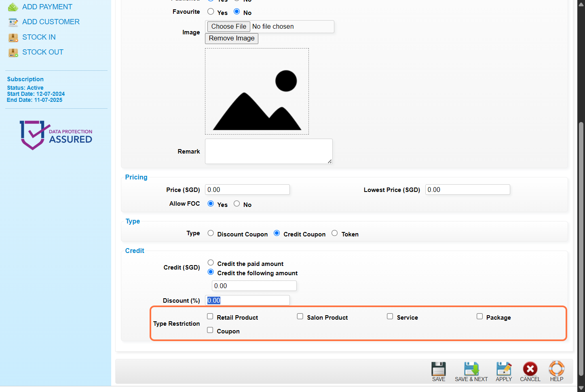Focus the Lowest Price (SGD) field
The width and height of the screenshot is (585, 392).
pos(467,190)
